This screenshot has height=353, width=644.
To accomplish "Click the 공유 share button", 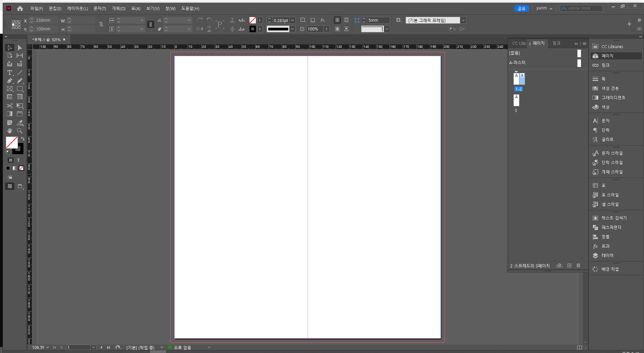I will [521, 8].
